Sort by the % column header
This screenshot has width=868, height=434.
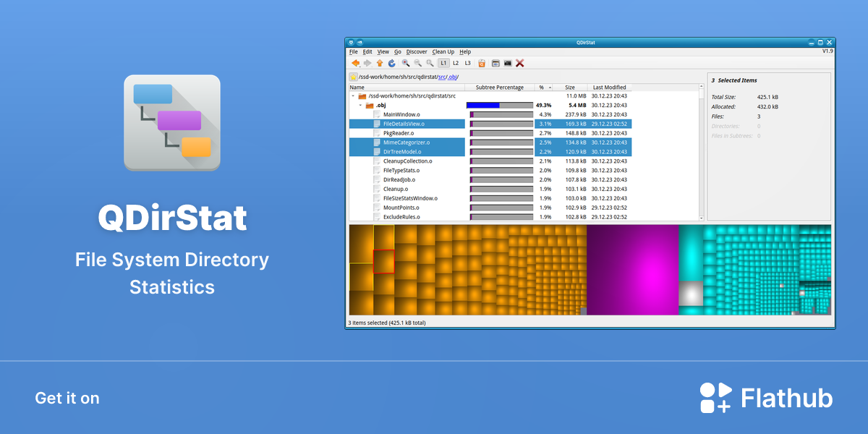(544, 88)
